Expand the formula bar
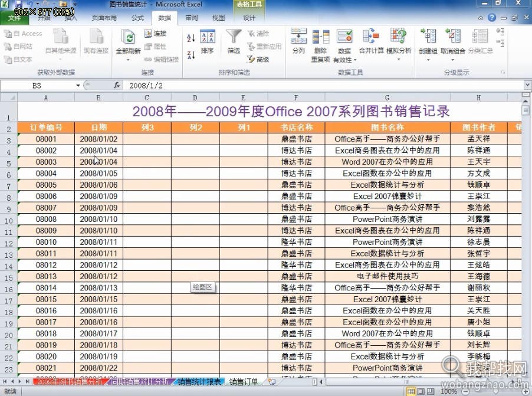532x396 pixels. coord(528,85)
